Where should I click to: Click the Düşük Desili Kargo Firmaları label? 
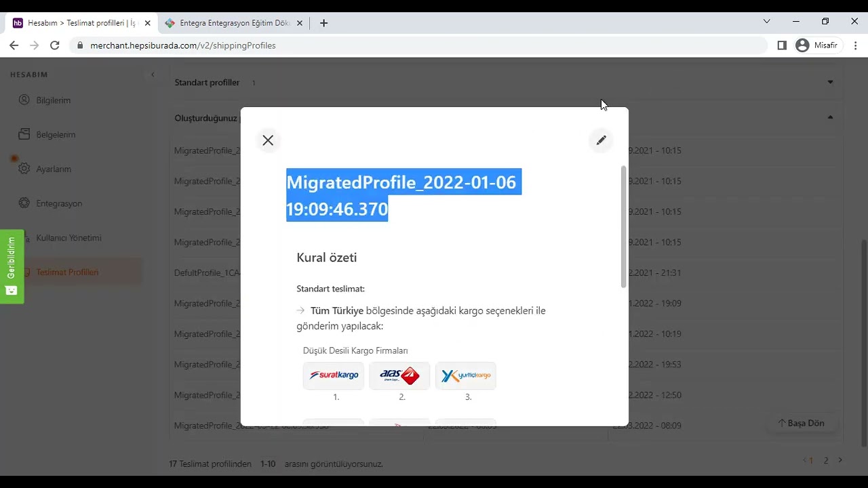tap(355, 350)
